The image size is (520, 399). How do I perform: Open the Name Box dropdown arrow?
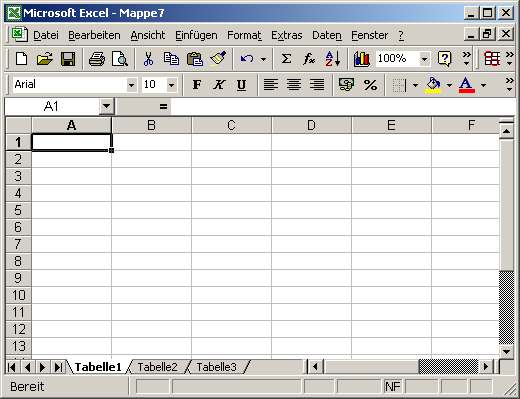pyautogui.click(x=106, y=107)
